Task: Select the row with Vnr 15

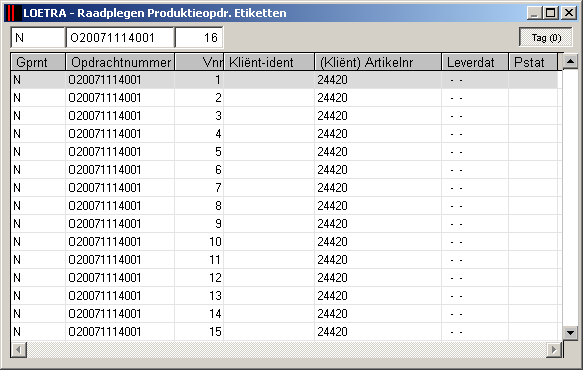Action: 284,332
